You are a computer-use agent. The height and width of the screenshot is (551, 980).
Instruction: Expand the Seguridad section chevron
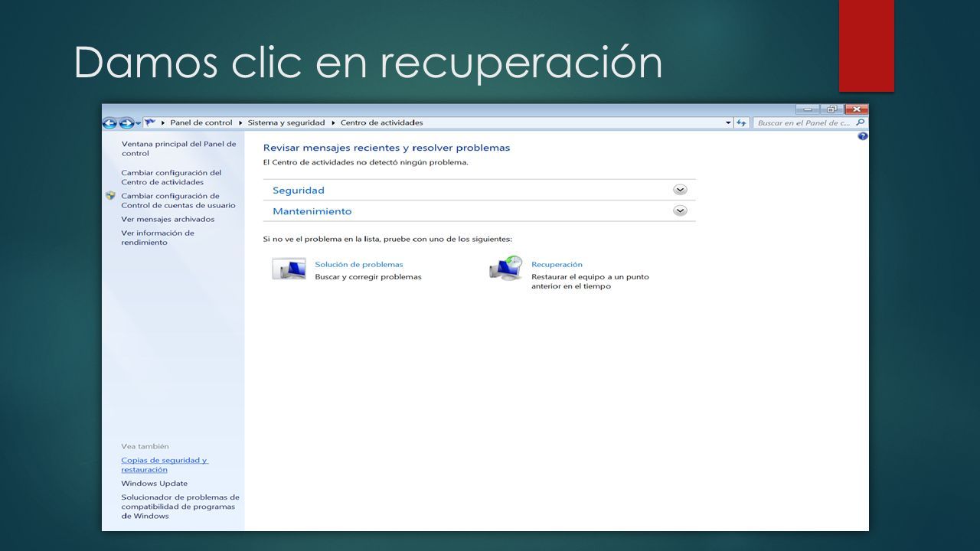(x=680, y=190)
